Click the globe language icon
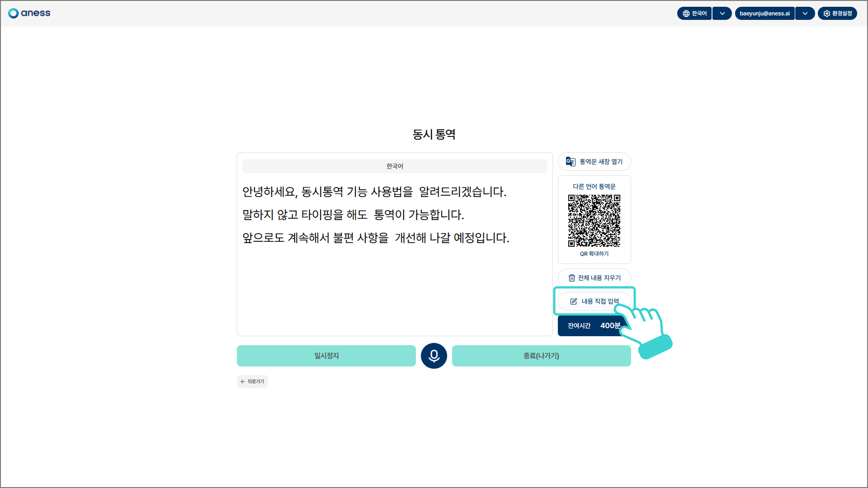Viewport: 868px width, 488px height. point(686,14)
